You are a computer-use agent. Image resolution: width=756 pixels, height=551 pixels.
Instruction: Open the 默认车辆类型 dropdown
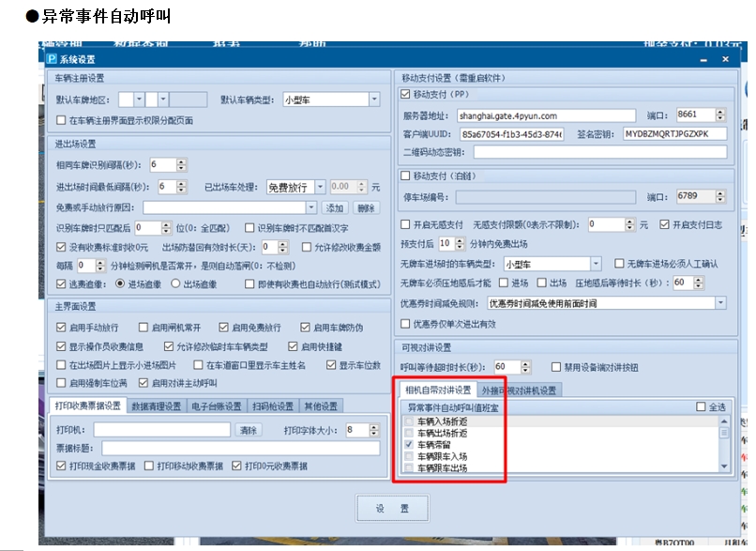(373, 99)
